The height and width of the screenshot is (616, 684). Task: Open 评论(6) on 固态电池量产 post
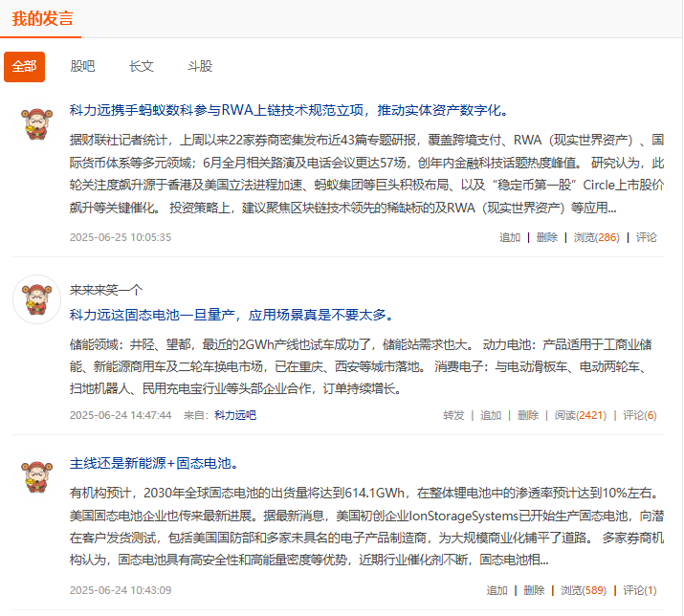coord(639,415)
